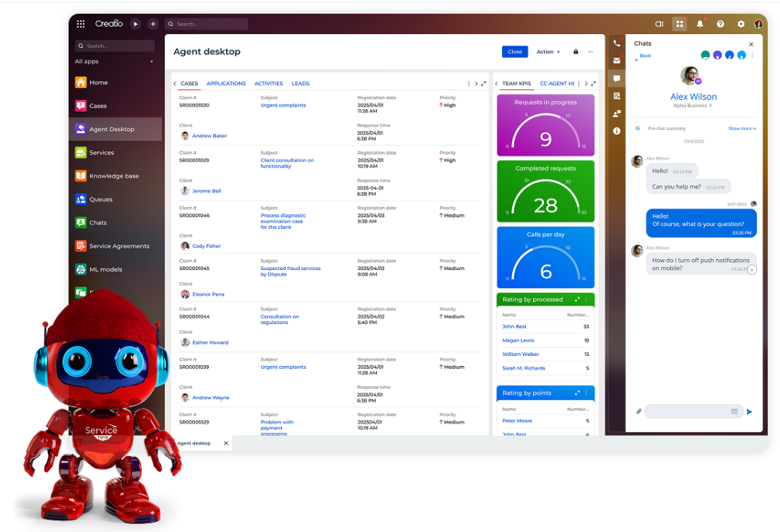780x532 pixels.
Task: Open the CTI phone panel icon
Action: click(x=616, y=43)
